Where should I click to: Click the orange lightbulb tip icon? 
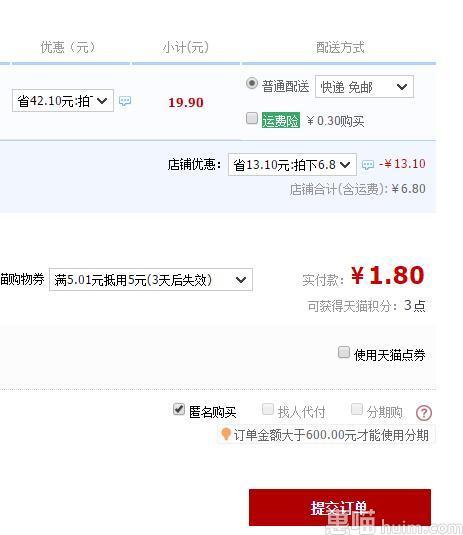(225, 434)
